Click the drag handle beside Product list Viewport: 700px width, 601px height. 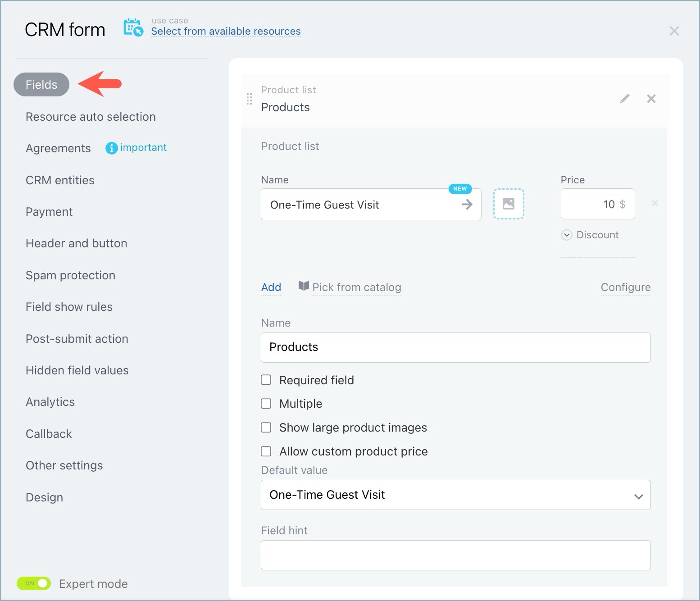pyautogui.click(x=249, y=99)
